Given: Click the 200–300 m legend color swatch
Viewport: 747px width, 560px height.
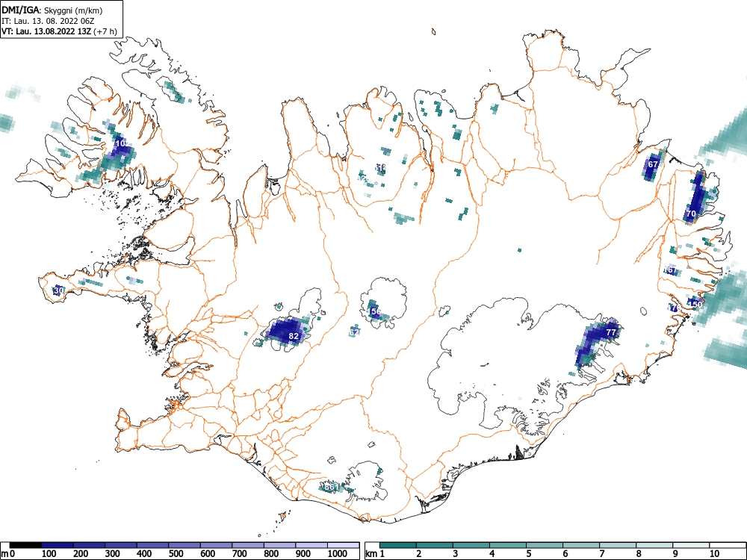Looking at the screenshot, I should (89, 545).
